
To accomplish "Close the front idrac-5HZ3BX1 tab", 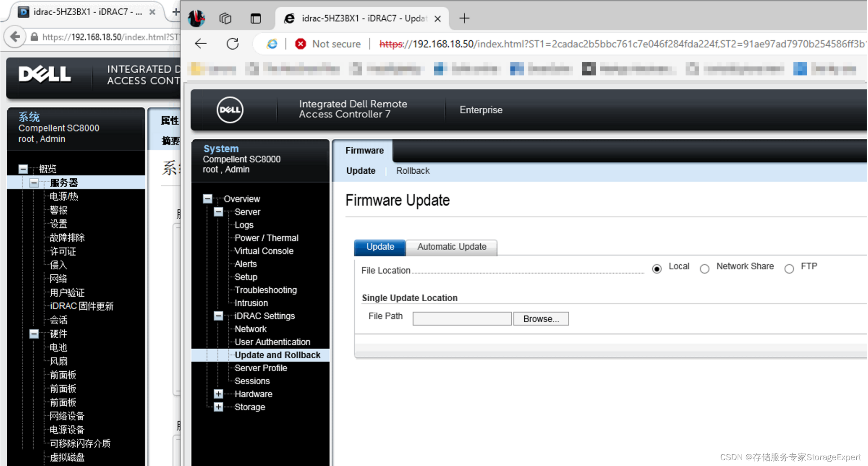I will (x=438, y=18).
